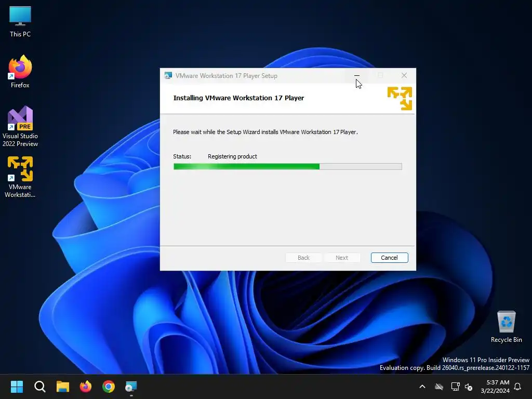
Task: Select the VMware Workstation desktop shortcut
Action: coord(20,177)
